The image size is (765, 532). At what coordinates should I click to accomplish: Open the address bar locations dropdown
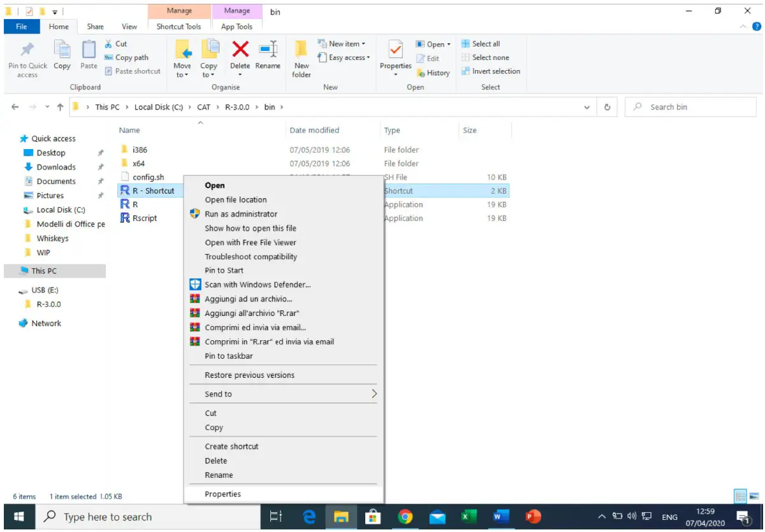click(586, 106)
